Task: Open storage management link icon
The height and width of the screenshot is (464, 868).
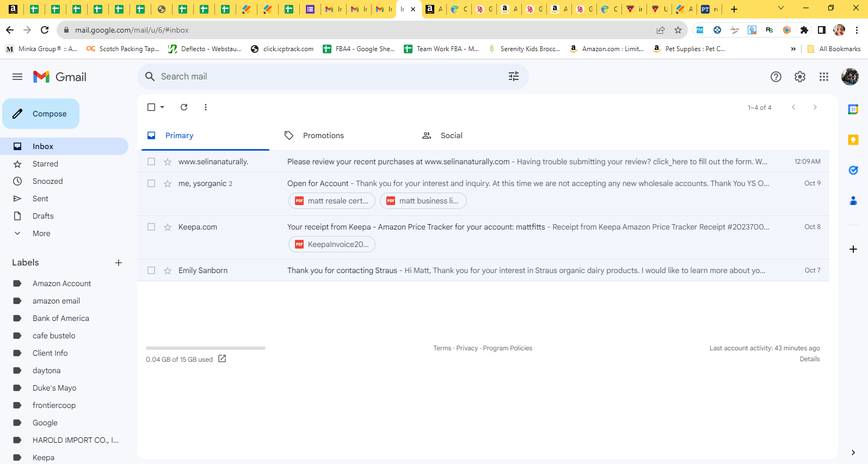Action: click(222, 359)
